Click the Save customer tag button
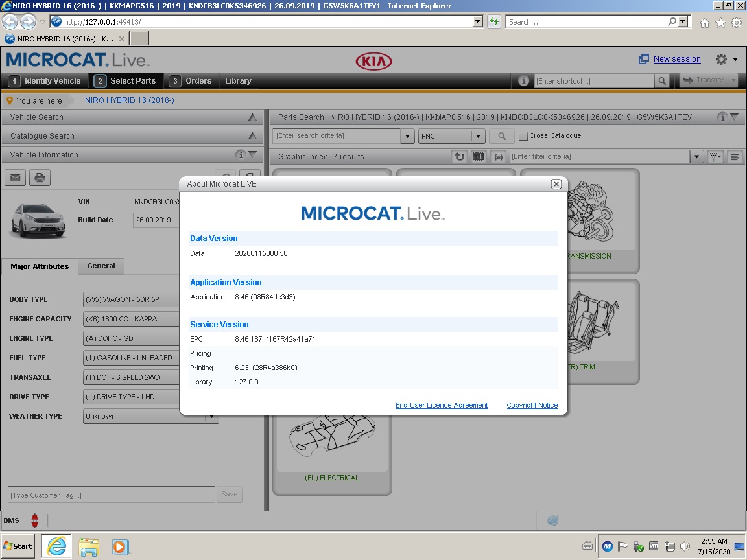 (x=229, y=495)
